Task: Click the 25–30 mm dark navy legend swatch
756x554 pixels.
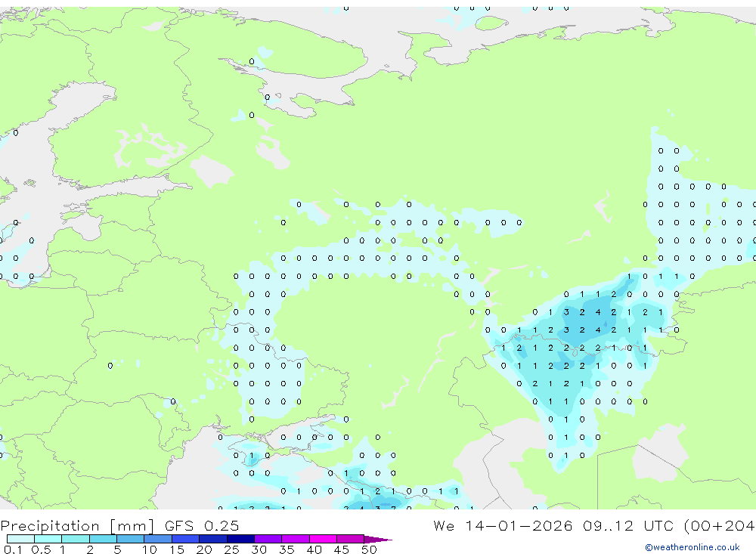Action: click(x=240, y=539)
